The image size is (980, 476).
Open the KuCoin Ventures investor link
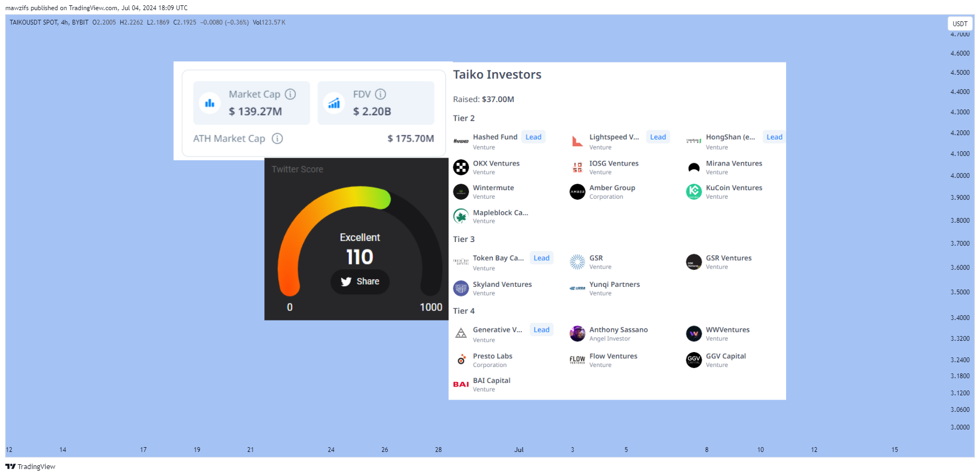pyautogui.click(x=734, y=188)
